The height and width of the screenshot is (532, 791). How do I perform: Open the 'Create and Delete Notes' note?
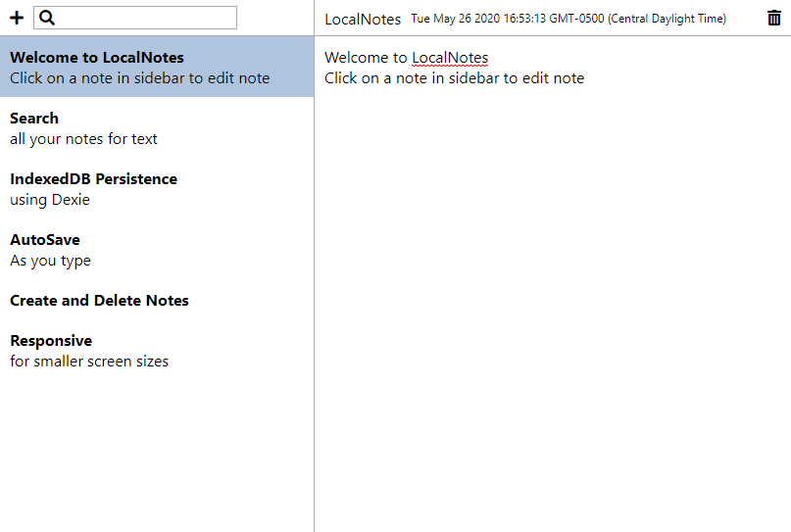(x=157, y=301)
